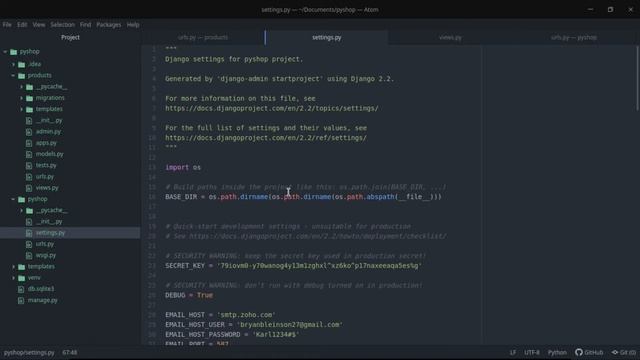Screen dimensions: 640x360
Task: Switch to urls.py — pyshop tab
Action: pyautogui.click(x=573, y=38)
